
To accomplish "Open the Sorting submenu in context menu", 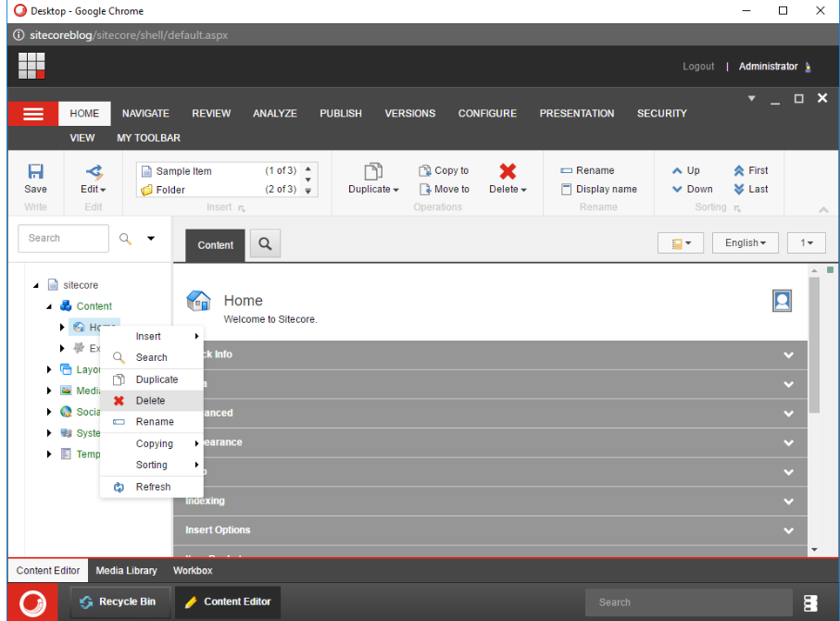I will pos(152,465).
